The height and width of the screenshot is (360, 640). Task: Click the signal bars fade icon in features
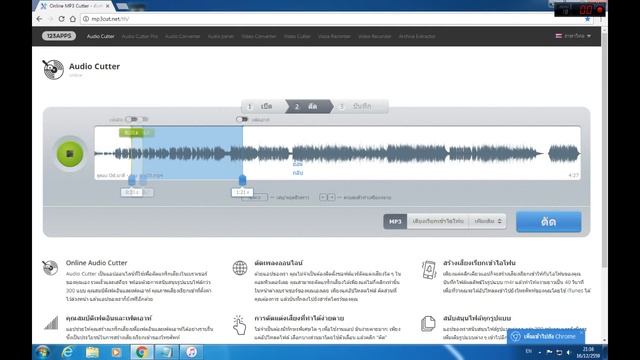click(51, 323)
